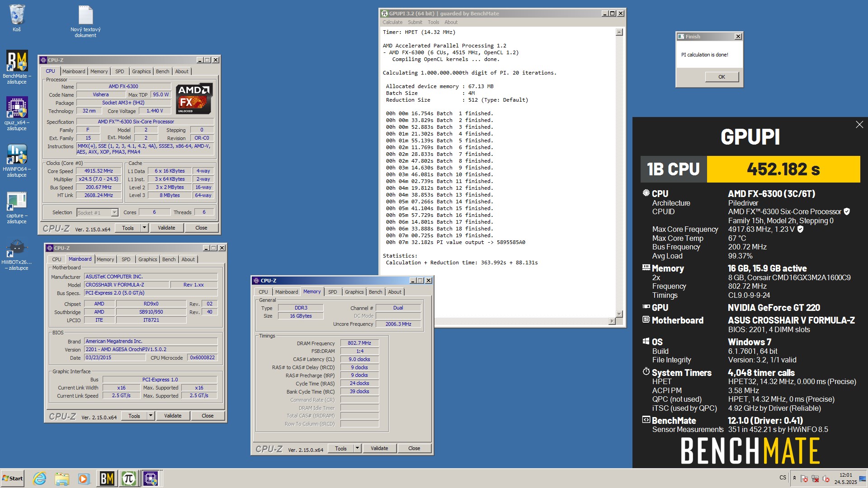Screen dimensions: 868x488
Task: Switch to Bench tab in top CPU-Z window
Action: (x=163, y=71)
